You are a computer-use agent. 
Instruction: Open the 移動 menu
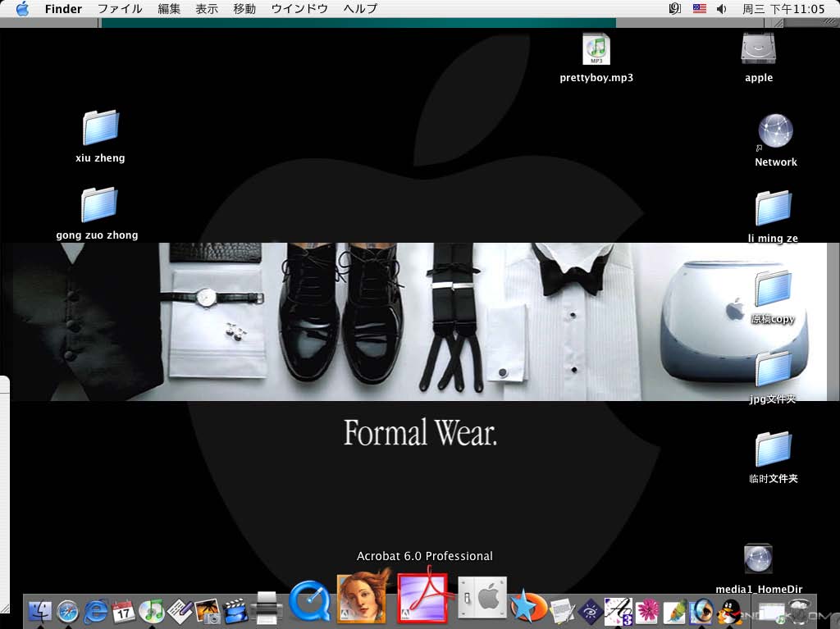244,8
